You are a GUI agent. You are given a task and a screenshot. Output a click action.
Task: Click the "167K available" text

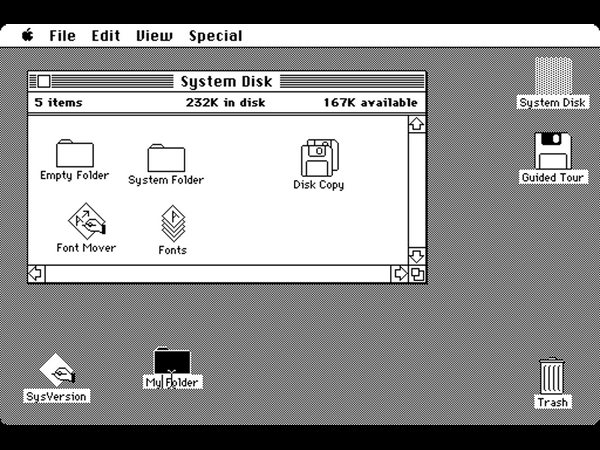tap(371, 103)
